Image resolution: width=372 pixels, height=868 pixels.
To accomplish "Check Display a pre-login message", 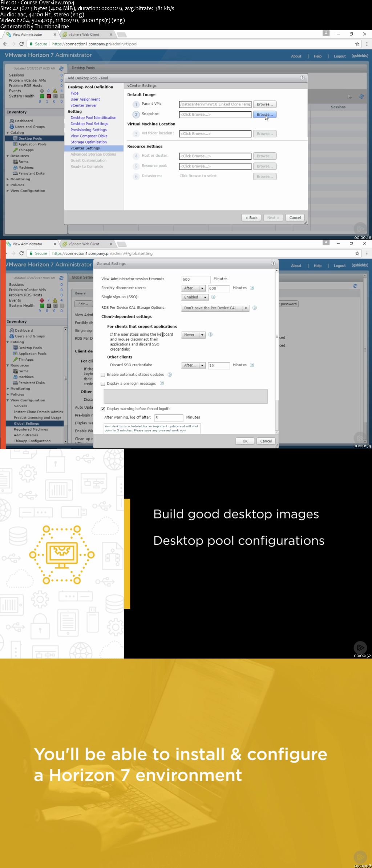I will (103, 384).
